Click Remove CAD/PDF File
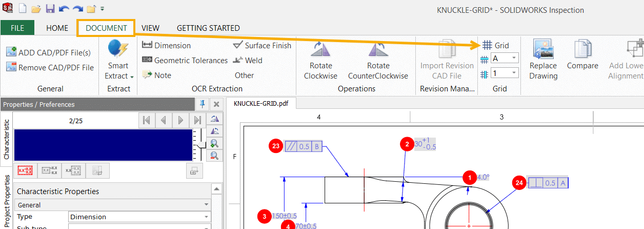 point(50,67)
